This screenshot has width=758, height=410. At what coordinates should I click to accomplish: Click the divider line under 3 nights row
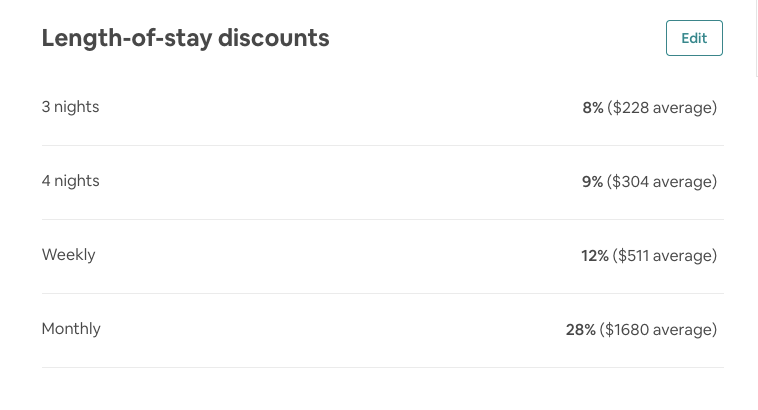(x=382, y=145)
